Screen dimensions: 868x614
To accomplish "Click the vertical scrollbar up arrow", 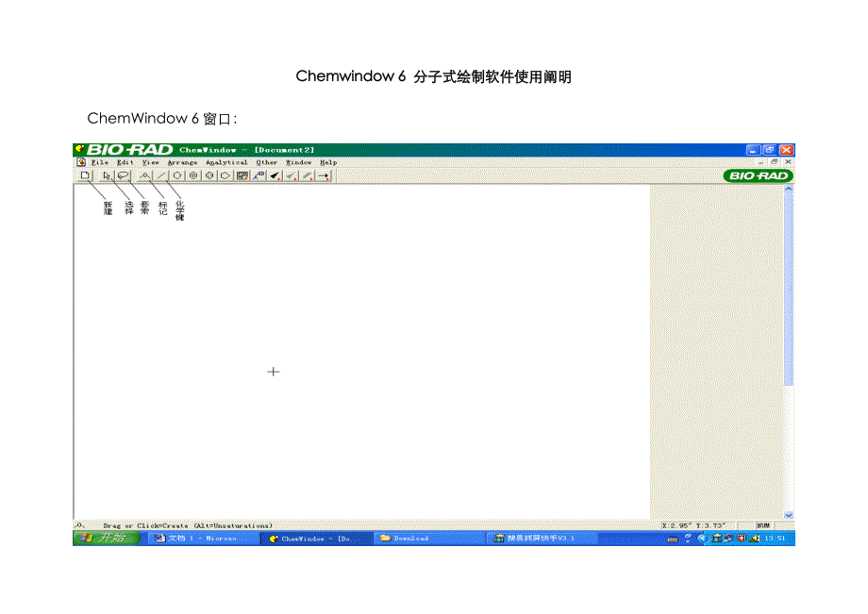I will coord(789,190).
